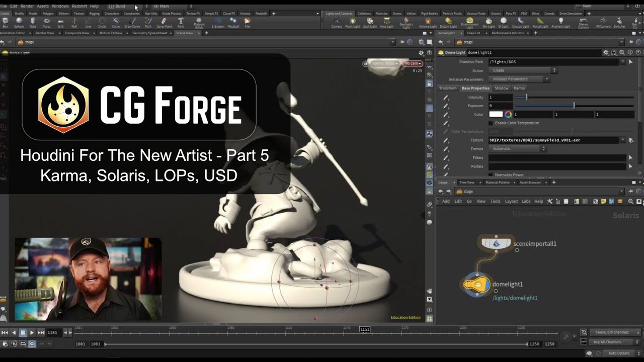Select the Platonic Solids shelf tool
Image resolution: width=644 pixels, height=362 pixels.
[199, 23]
